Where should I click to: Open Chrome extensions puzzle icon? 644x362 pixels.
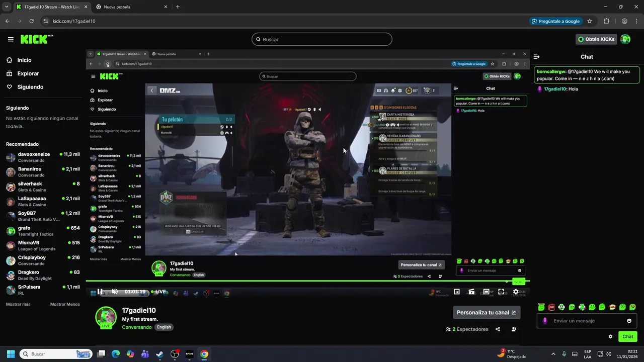tap(606, 21)
